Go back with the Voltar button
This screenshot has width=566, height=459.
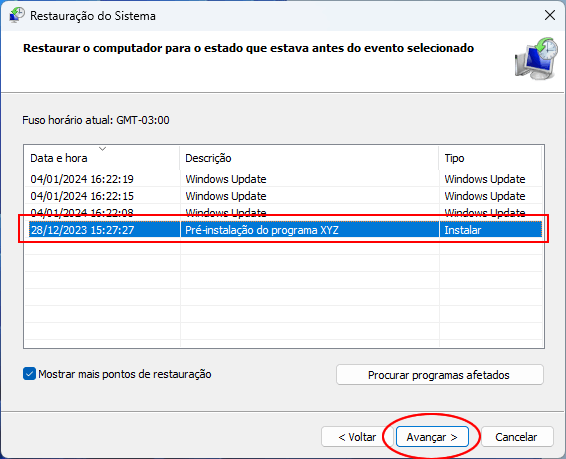click(x=357, y=437)
